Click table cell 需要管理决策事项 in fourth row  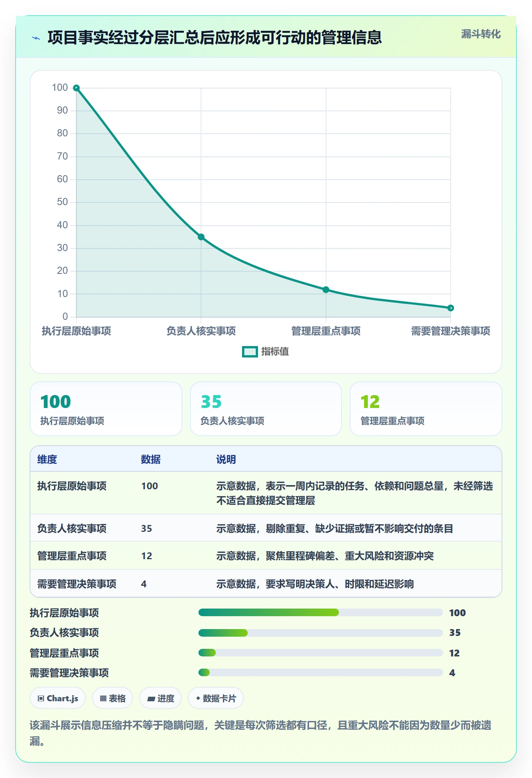[x=77, y=584]
